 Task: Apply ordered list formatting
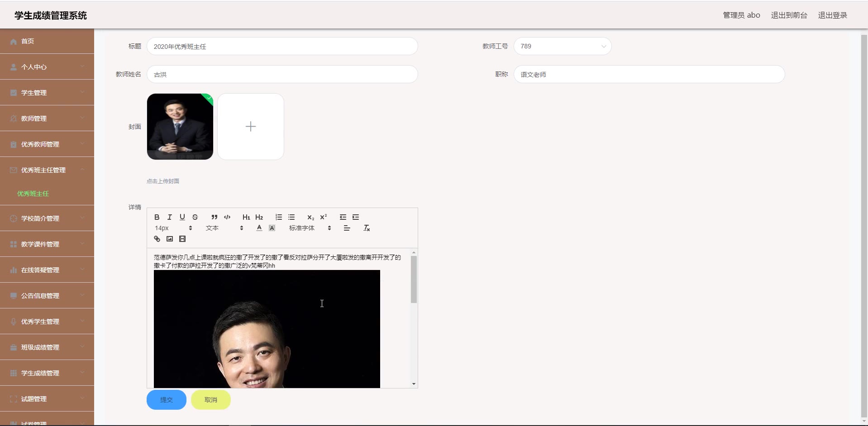pyautogui.click(x=279, y=217)
